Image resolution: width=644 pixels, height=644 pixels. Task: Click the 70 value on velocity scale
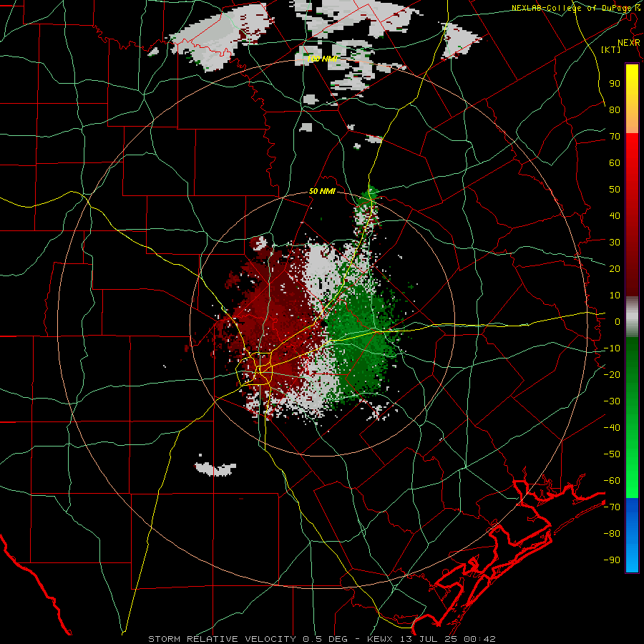(615, 137)
